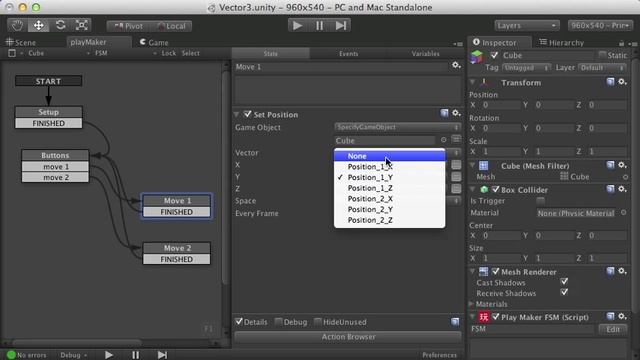Select the START node
This screenshot has height=360, width=640.
(48, 81)
